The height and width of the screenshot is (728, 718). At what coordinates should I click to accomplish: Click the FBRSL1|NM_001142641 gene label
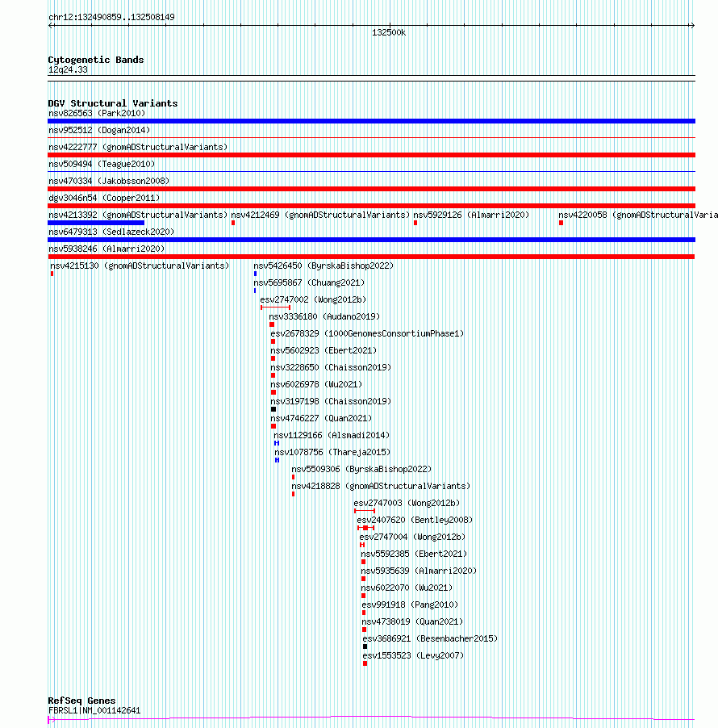(x=94, y=710)
